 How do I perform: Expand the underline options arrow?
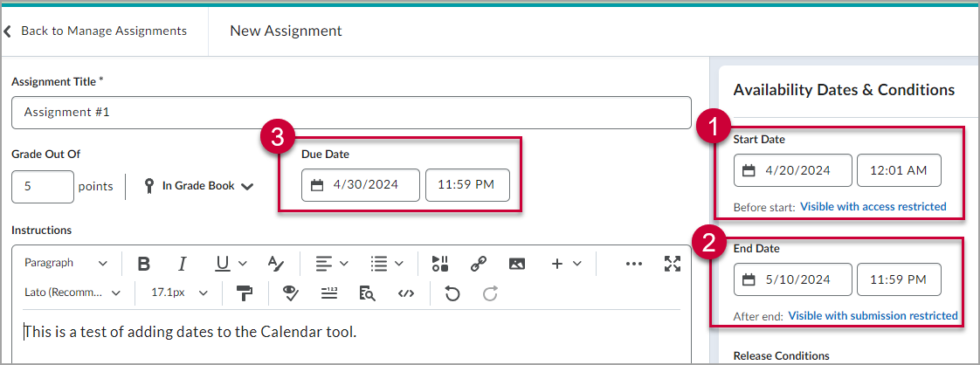pyautogui.click(x=243, y=264)
